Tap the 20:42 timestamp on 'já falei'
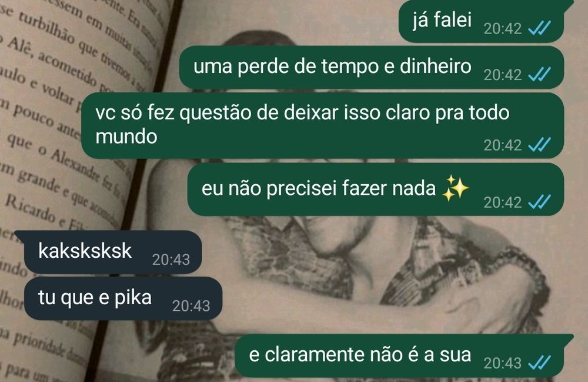Screen dimensions: 588x382 503,28
